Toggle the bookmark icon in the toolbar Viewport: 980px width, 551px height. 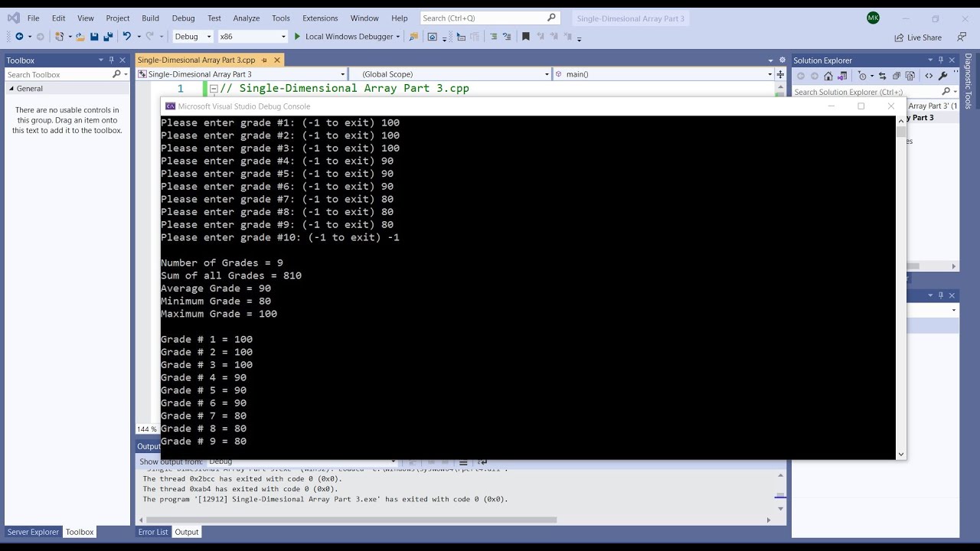[x=525, y=36]
